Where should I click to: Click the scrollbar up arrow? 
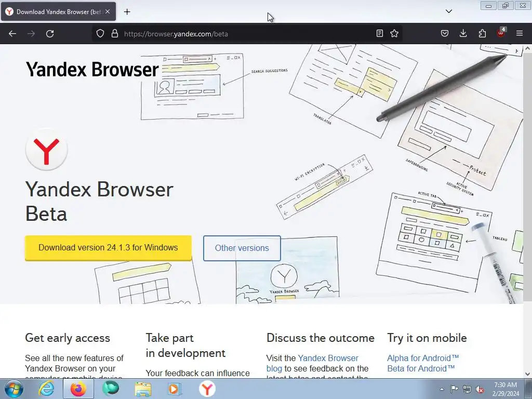click(x=528, y=48)
